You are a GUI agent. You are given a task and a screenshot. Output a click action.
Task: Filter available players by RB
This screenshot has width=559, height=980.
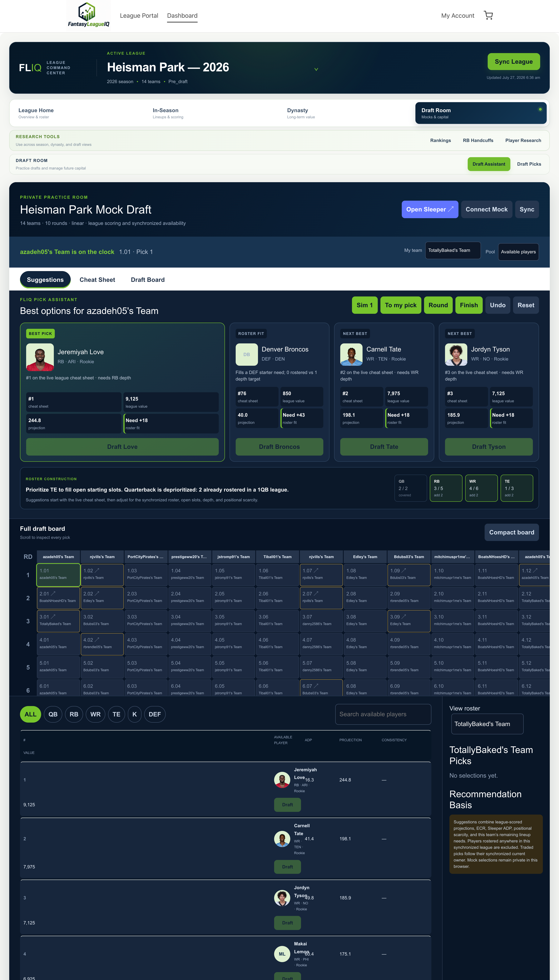(x=74, y=715)
